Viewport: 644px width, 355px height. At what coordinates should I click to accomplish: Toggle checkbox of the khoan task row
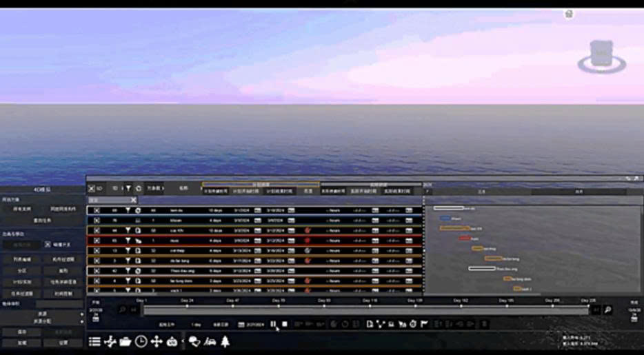[x=97, y=220]
